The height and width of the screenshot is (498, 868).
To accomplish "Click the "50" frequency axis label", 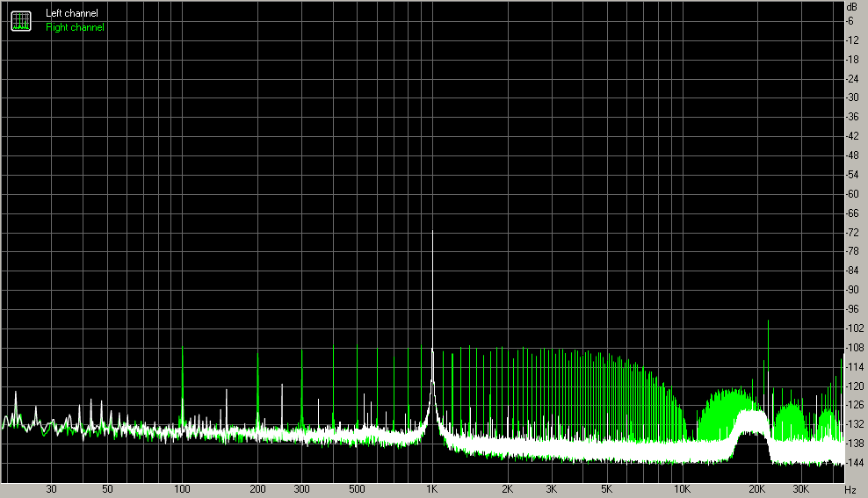I will [107, 489].
